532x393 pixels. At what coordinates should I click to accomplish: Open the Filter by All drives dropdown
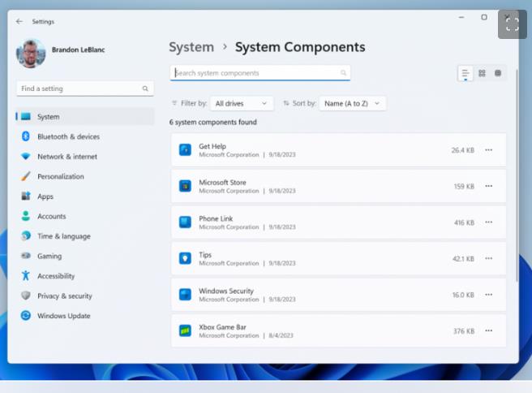[x=241, y=103]
